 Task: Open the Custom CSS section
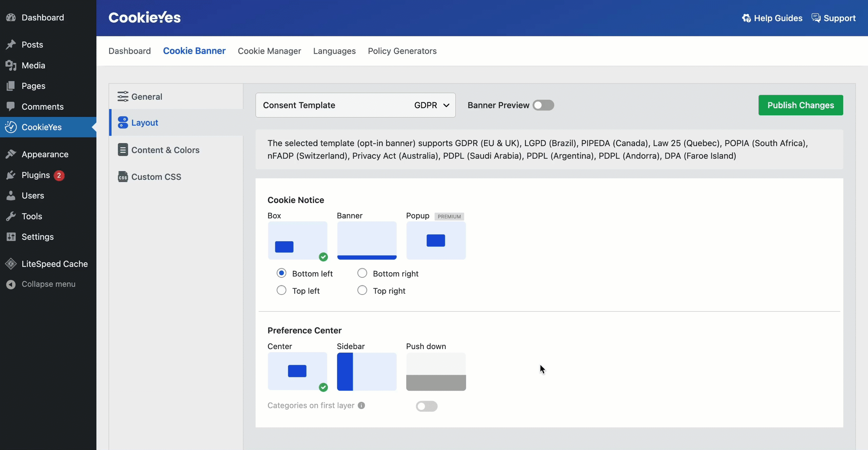(176, 177)
